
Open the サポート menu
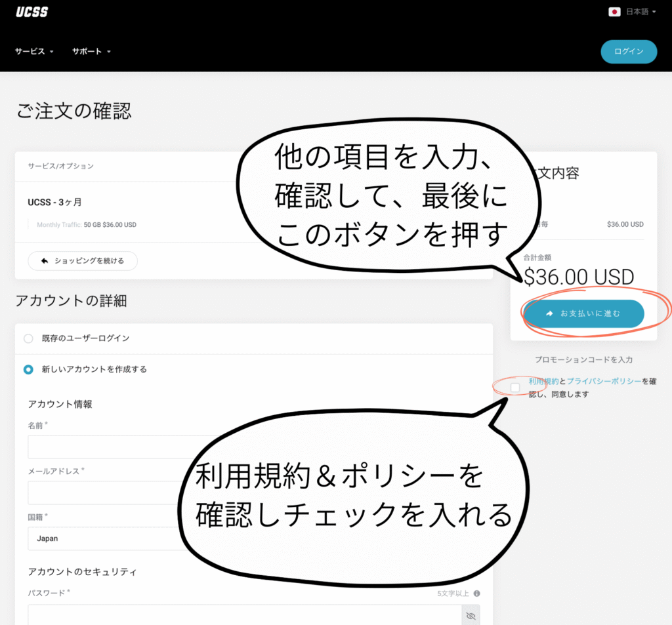pyautogui.click(x=91, y=51)
